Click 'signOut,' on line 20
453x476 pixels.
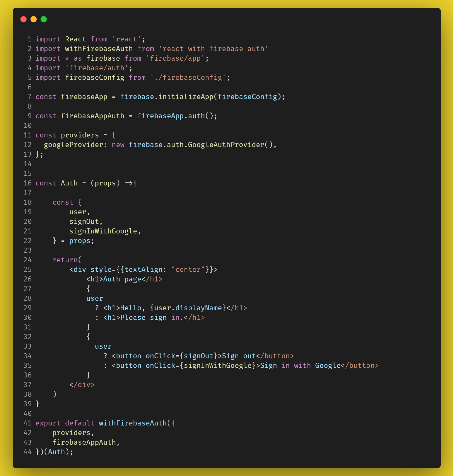pyautogui.click(x=86, y=221)
